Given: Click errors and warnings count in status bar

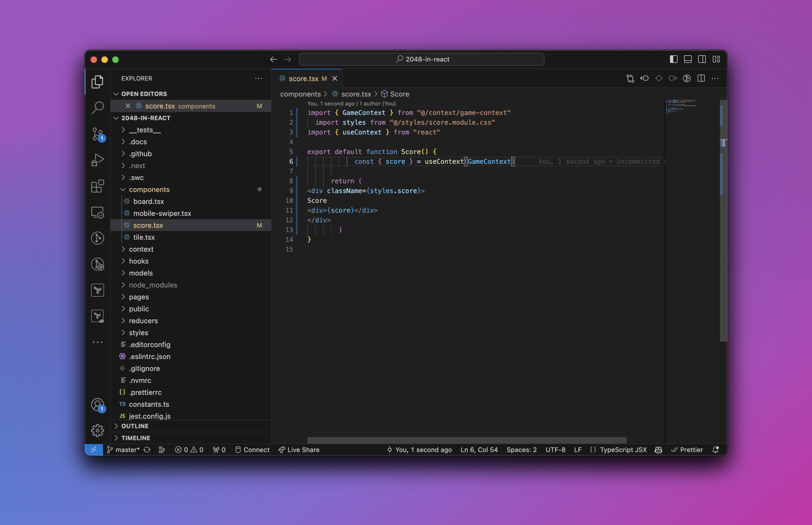Looking at the screenshot, I should coord(189,450).
